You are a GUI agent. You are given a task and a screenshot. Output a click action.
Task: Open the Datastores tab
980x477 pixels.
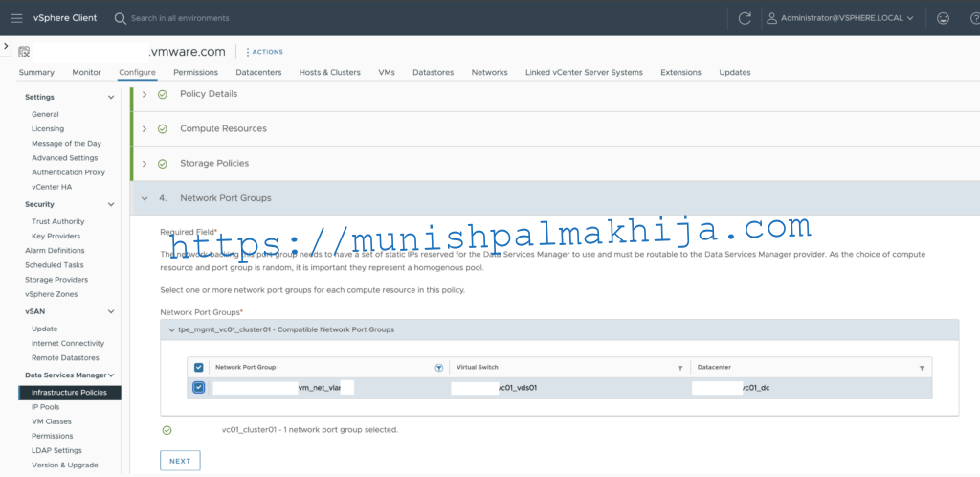[434, 72]
